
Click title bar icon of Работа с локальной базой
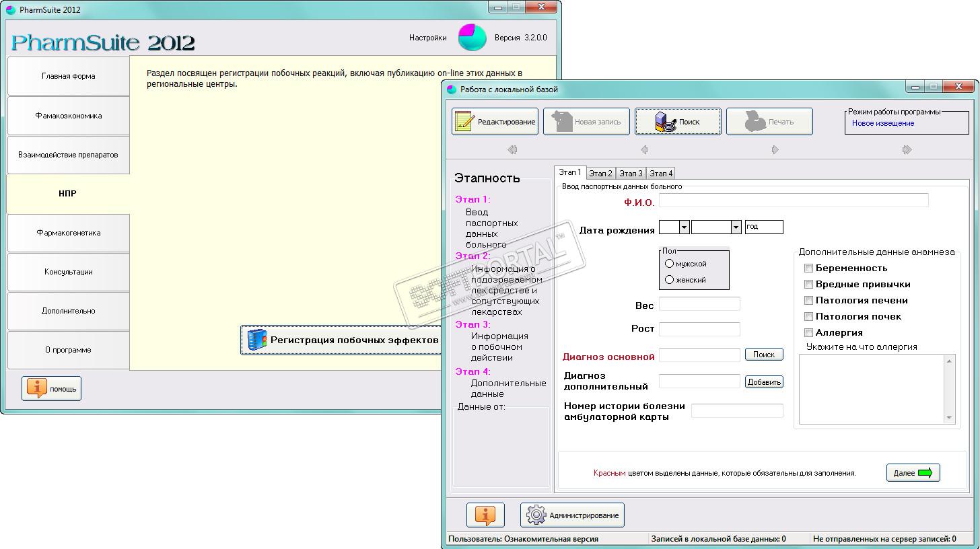(452, 89)
